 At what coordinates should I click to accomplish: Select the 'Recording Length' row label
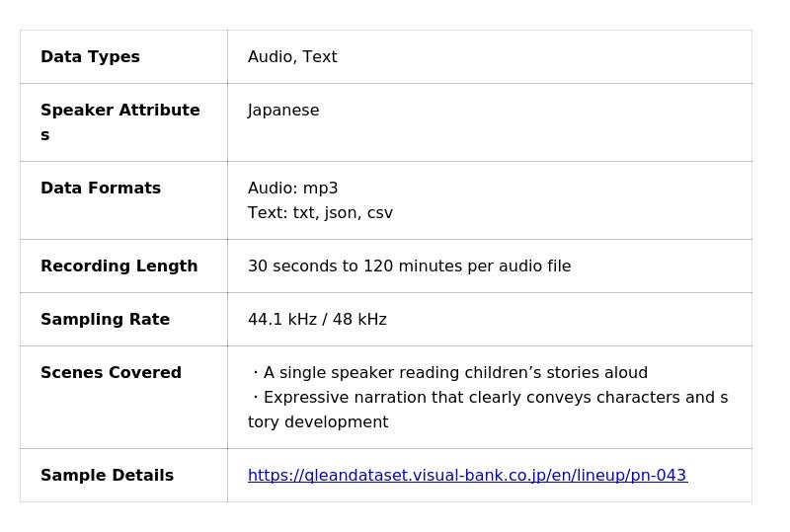point(118,266)
